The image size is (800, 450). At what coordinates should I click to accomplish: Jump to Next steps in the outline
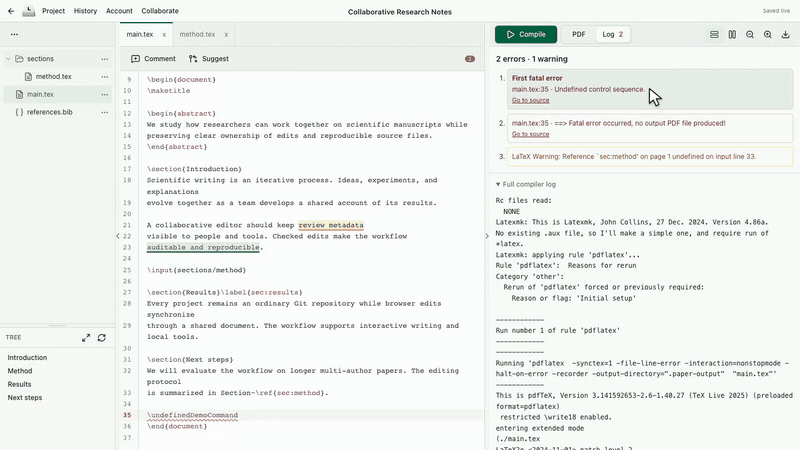24,397
